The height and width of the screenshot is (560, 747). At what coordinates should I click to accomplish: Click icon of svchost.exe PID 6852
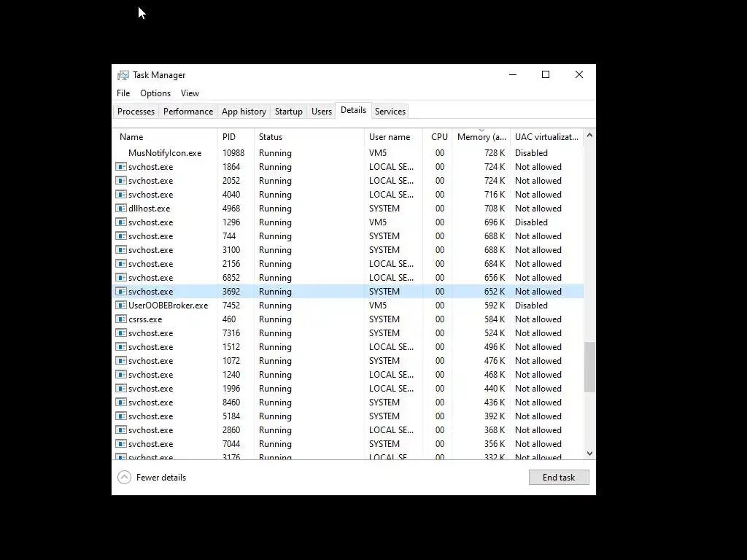click(121, 277)
